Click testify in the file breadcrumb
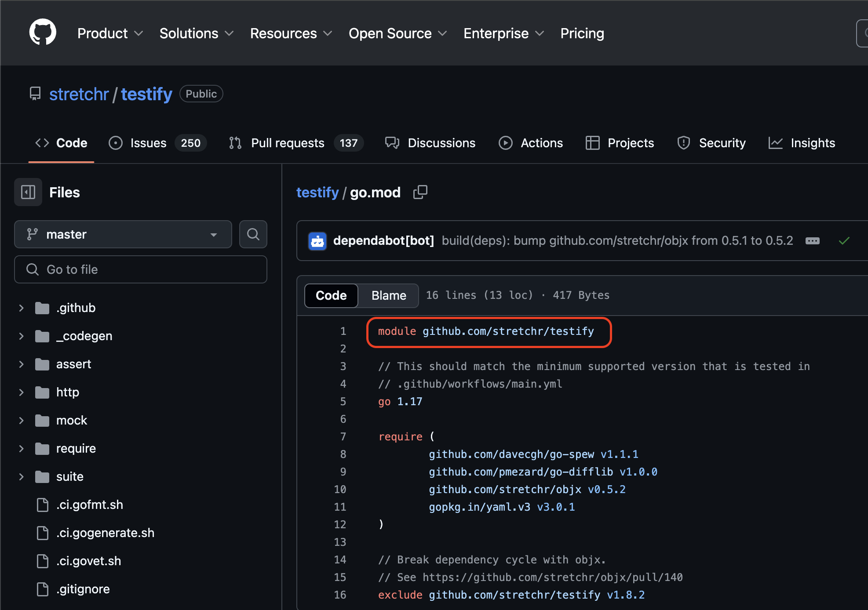 point(317,192)
